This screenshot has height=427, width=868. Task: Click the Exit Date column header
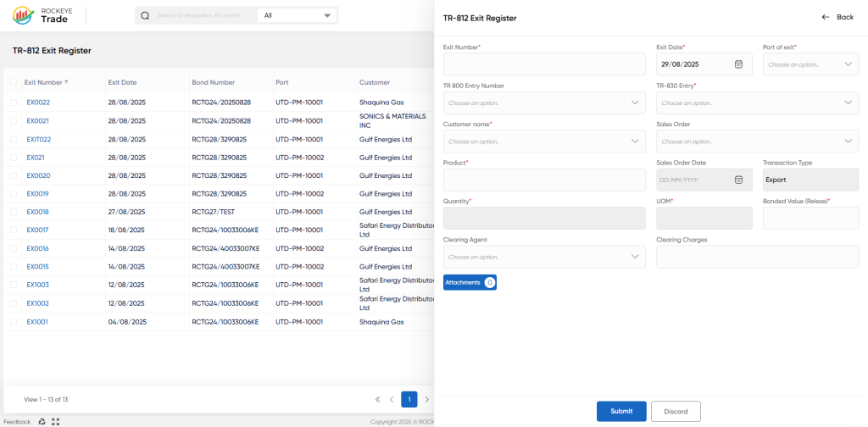coord(122,82)
